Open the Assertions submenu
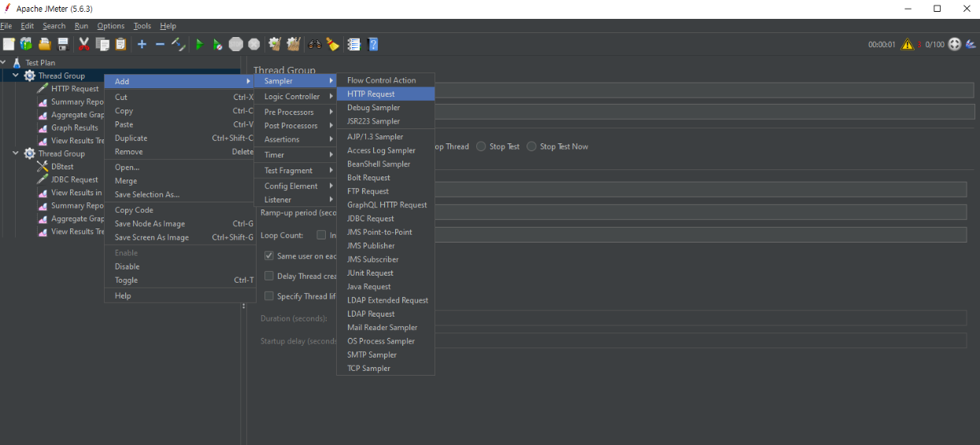The width and height of the screenshot is (980, 445). 296,139
